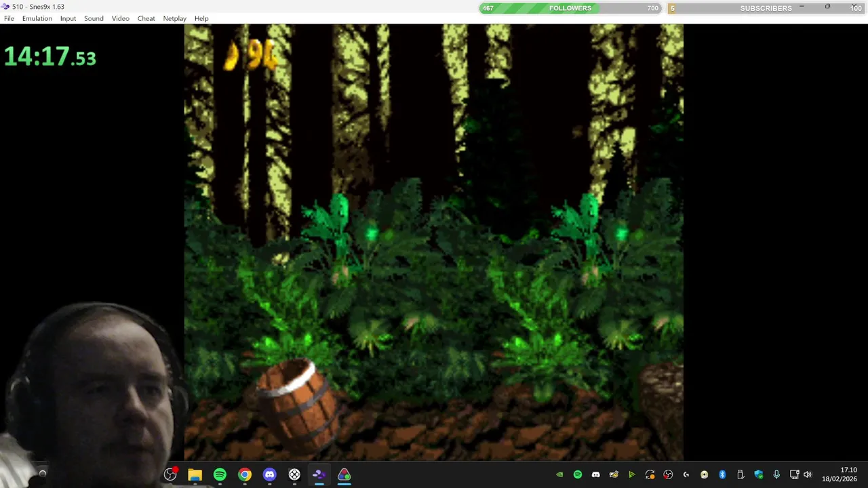Screen dimensions: 868x488
Task: Click the Logitech G tray icon
Action: [x=686, y=474]
